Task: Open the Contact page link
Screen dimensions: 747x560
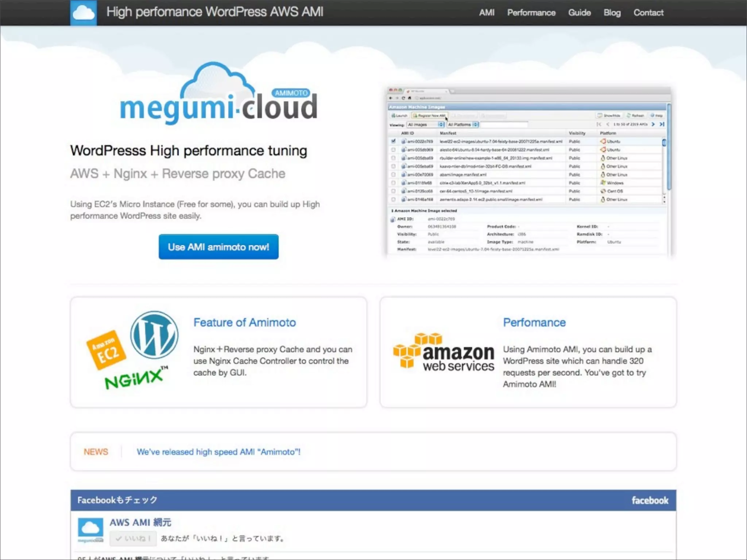Action: (648, 13)
